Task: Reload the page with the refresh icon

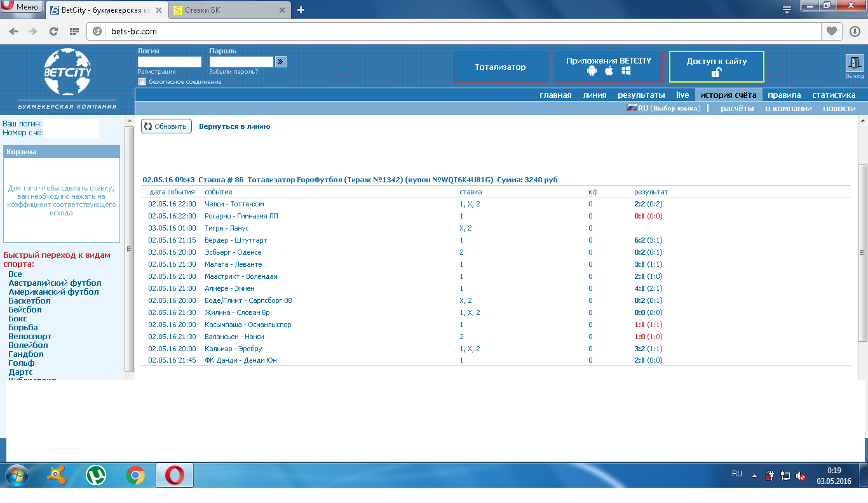Action: pyautogui.click(x=54, y=31)
